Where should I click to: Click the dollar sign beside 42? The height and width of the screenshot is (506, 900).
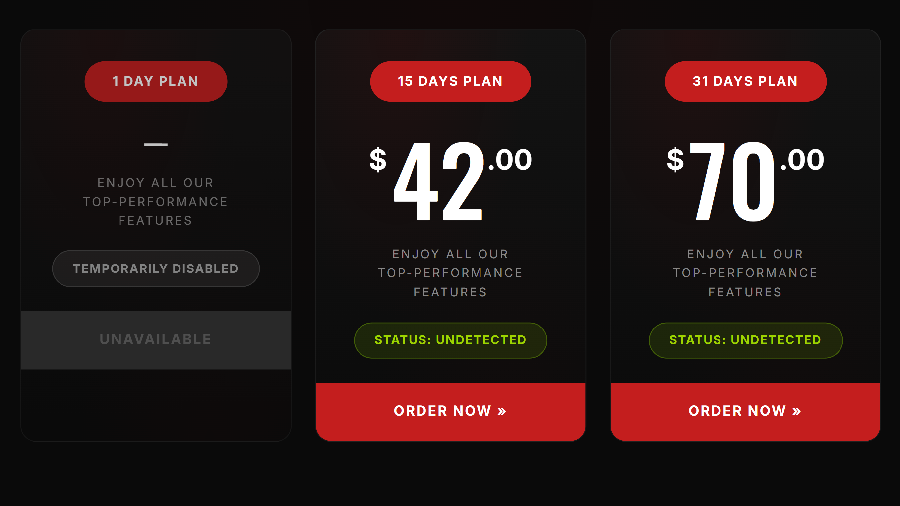click(378, 160)
